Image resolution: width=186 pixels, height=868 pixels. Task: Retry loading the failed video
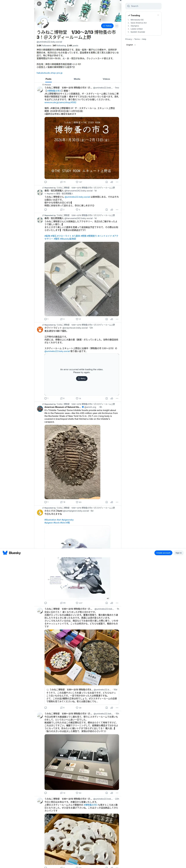coord(82,378)
